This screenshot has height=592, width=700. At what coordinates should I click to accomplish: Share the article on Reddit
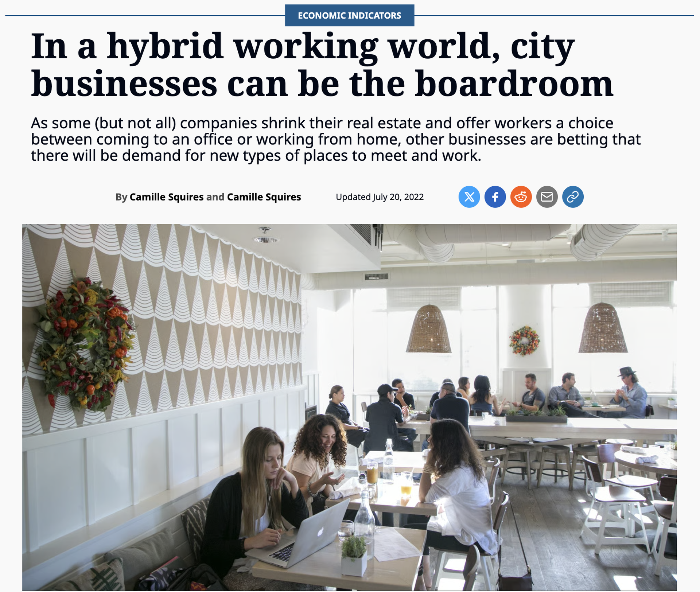pos(521,197)
